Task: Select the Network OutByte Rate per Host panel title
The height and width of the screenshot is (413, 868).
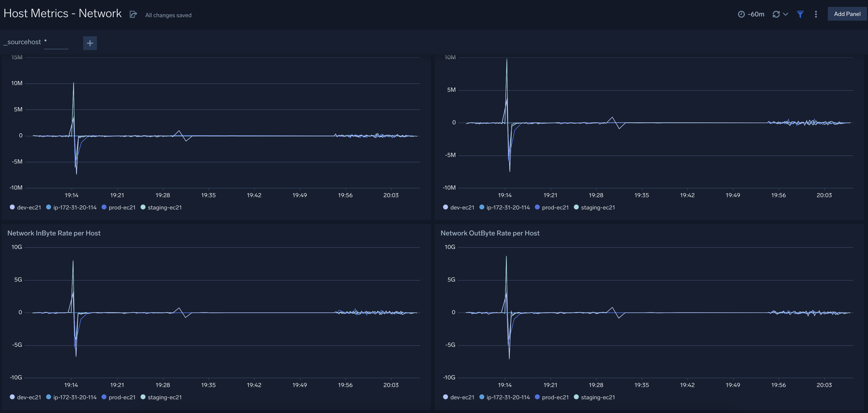Action: pos(490,233)
